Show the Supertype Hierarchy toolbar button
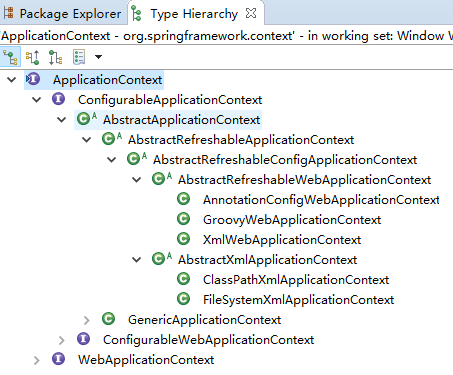The width and height of the screenshot is (453, 375). pyautogui.click(x=32, y=57)
